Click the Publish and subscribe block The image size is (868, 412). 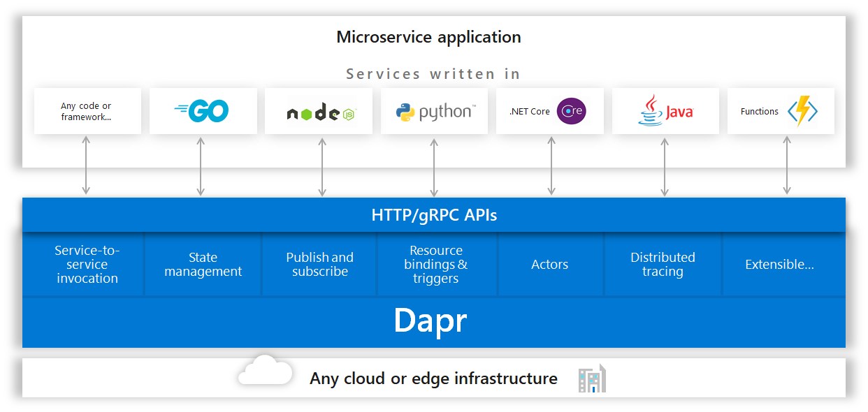(319, 264)
